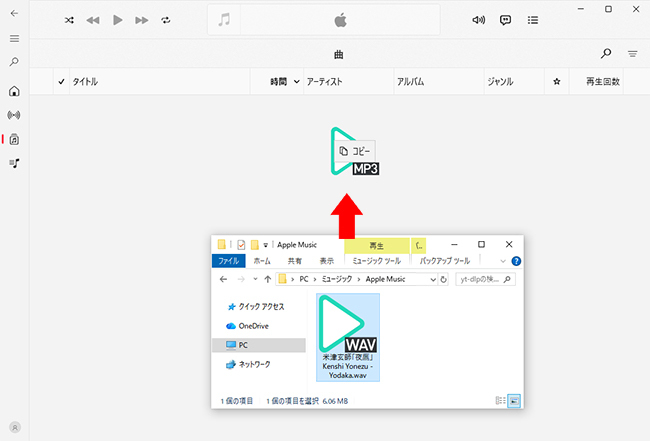Click the 再生 contextual tab header

click(376, 245)
